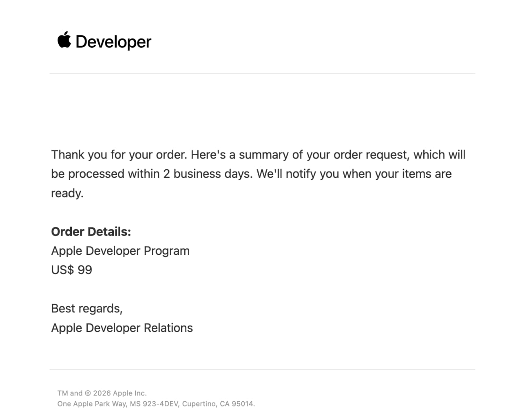The width and height of the screenshot is (522, 420).
Task: Click the 'One Apple Park Way' address
Action: (91, 404)
